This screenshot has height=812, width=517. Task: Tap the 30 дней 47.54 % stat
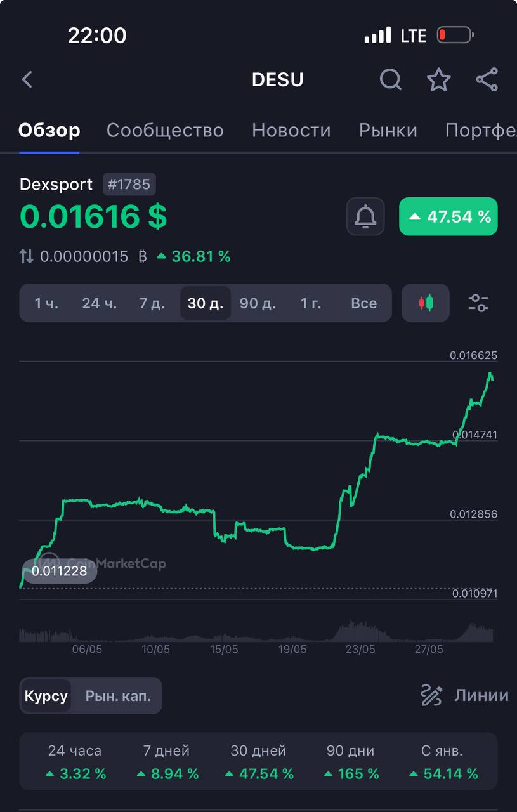tap(259, 762)
